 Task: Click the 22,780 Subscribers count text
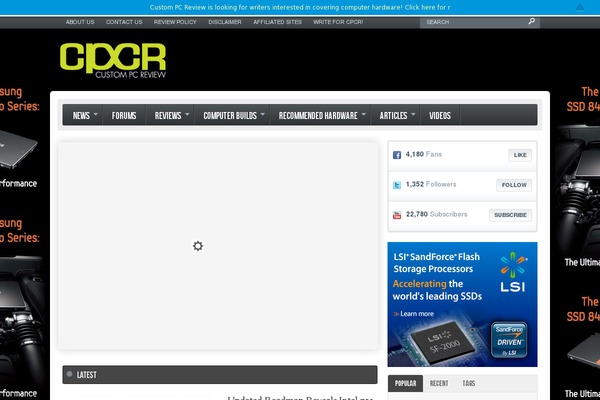(437, 214)
